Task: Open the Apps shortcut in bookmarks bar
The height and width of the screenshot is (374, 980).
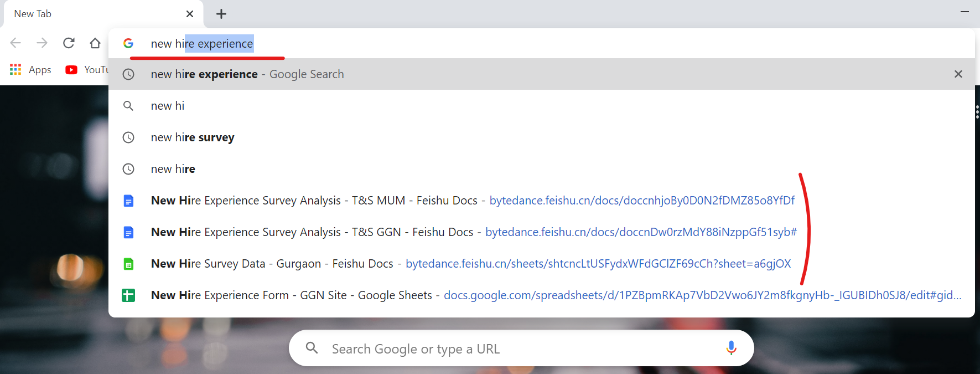Action: coord(31,70)
